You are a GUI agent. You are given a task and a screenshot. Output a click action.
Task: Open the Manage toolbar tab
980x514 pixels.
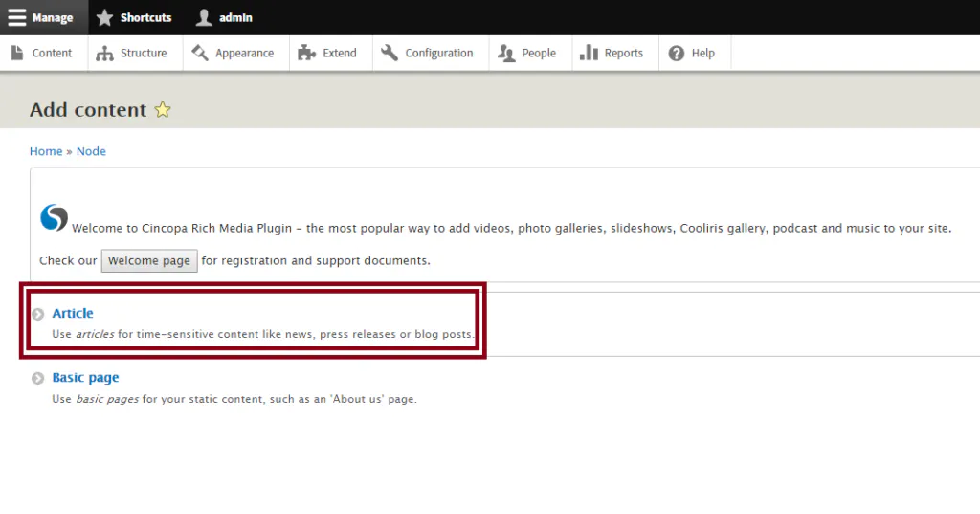click(x=44, y=17)
